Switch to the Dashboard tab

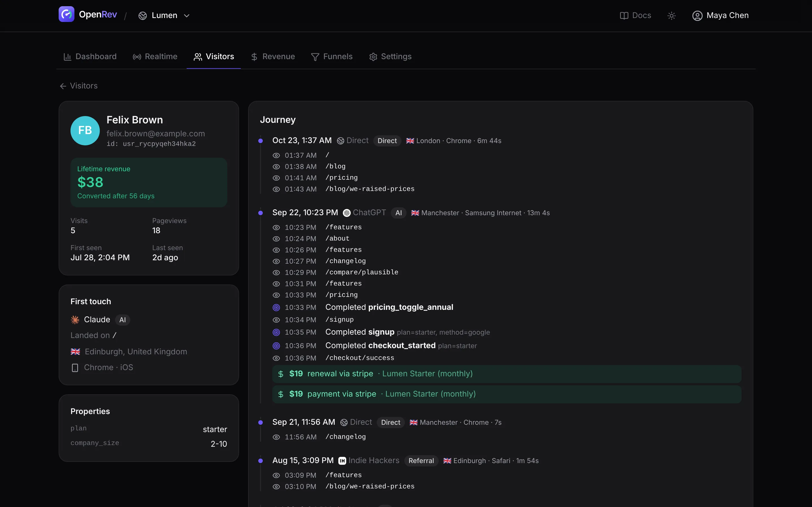tap(90, 57)
